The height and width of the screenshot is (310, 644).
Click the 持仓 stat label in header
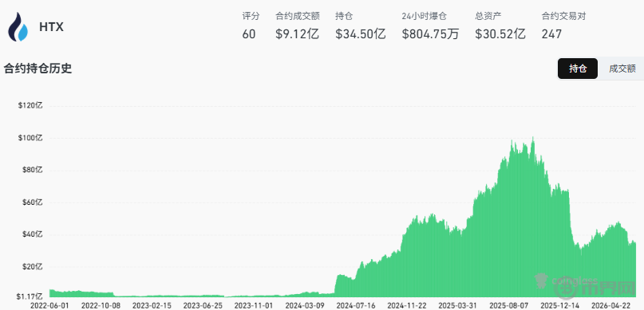344,17
